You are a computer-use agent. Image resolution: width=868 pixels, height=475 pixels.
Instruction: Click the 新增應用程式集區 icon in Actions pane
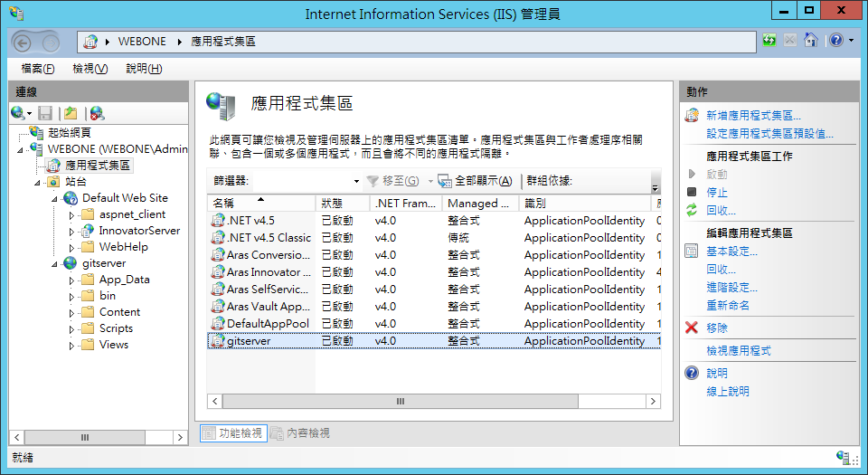click(692, 115)
